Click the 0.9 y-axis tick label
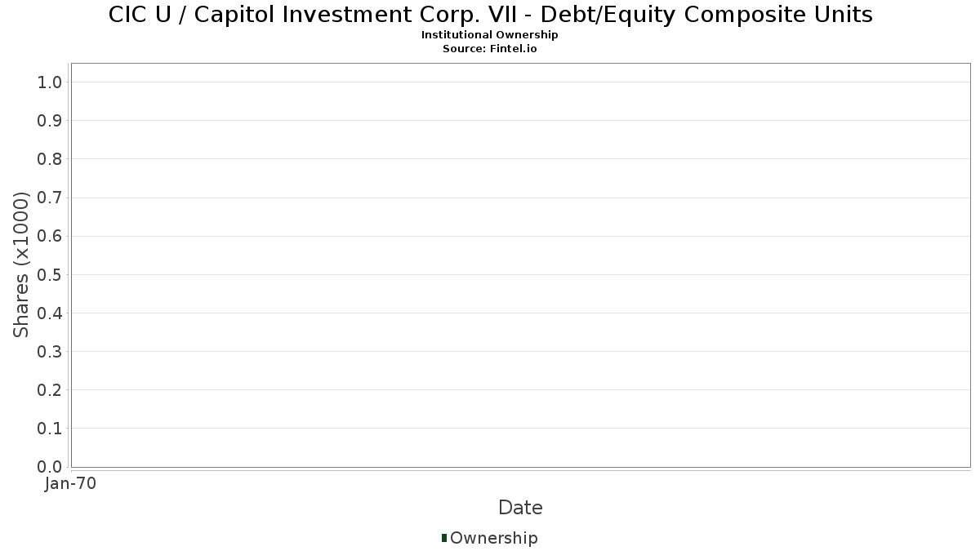 (50, 121)
